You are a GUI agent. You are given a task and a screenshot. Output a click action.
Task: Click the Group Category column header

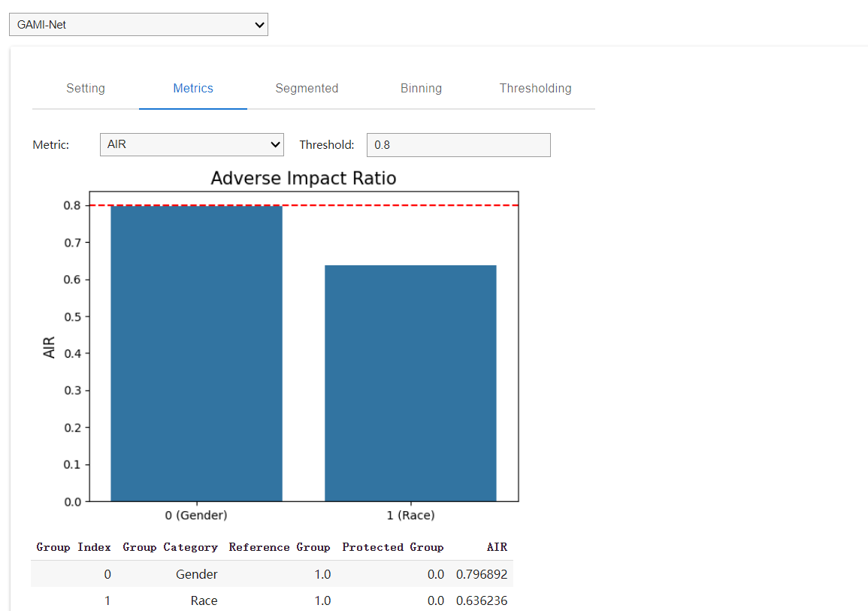coord(170,547)
